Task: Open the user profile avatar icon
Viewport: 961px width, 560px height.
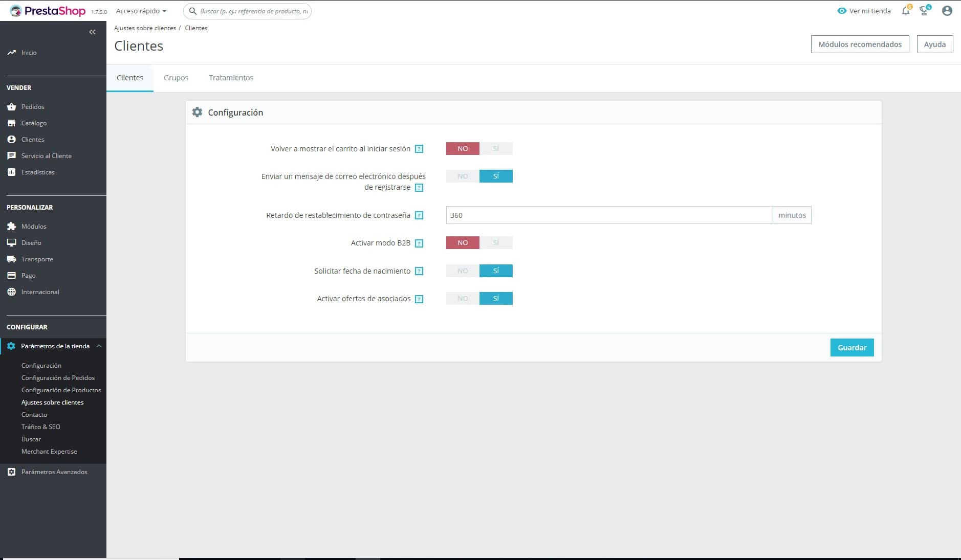Action: (x=947, y=11)
